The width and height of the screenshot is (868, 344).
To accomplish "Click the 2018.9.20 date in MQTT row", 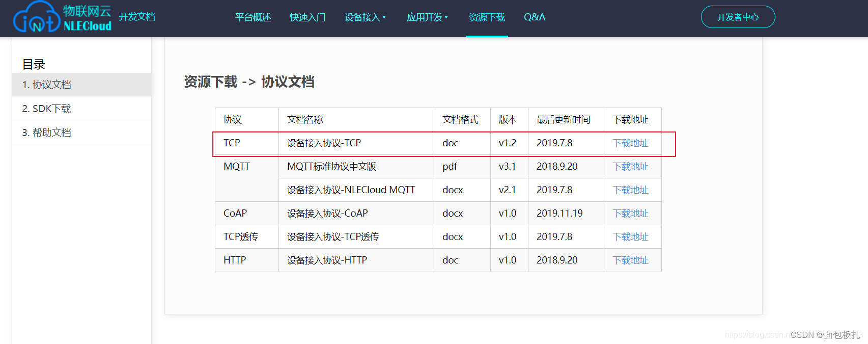I will click(x=566, y=167).
